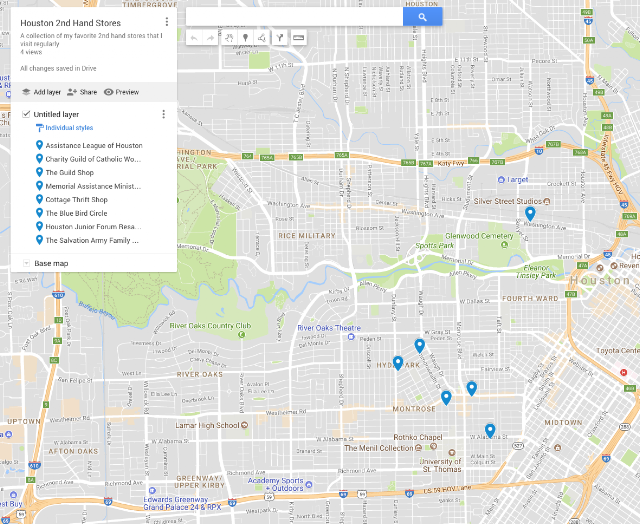Click the blue search button
Image resolution: width=640 pixels, height=524 pixels.
point(422,17)
